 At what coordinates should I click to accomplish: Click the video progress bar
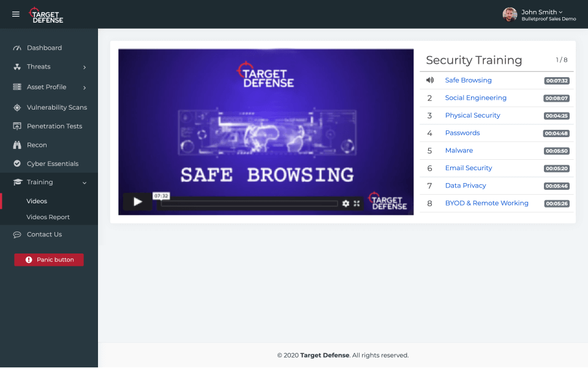point(249,203)
